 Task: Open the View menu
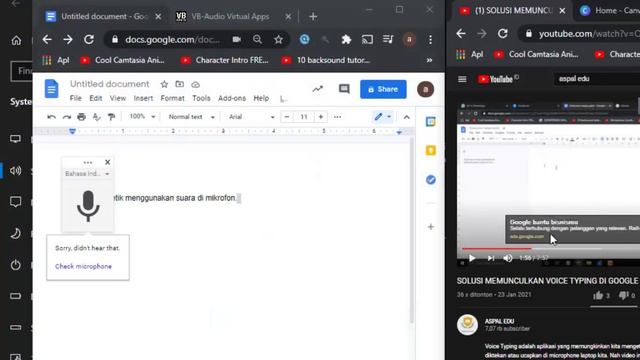click(118, 98)
